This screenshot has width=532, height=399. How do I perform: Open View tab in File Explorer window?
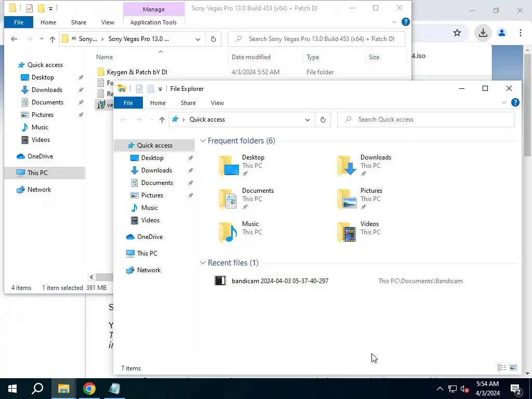click(217, 103)
